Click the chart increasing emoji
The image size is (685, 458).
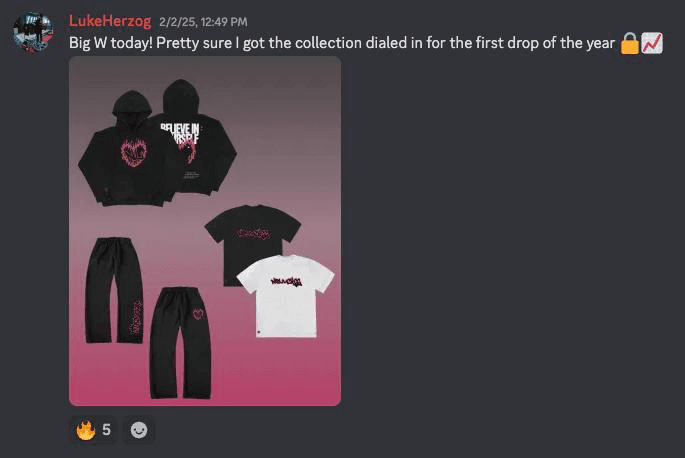pyautogui.click(x=652, y=43)
